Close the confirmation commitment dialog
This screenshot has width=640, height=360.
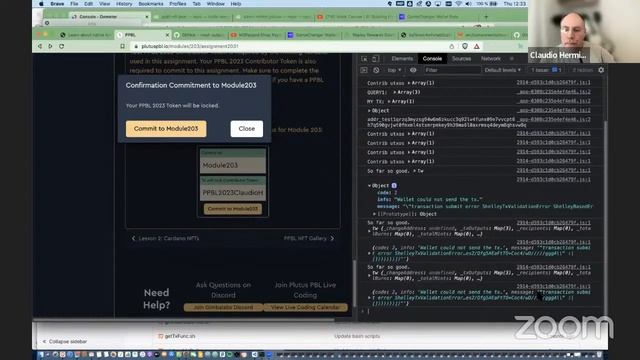[x=247, y=129]
